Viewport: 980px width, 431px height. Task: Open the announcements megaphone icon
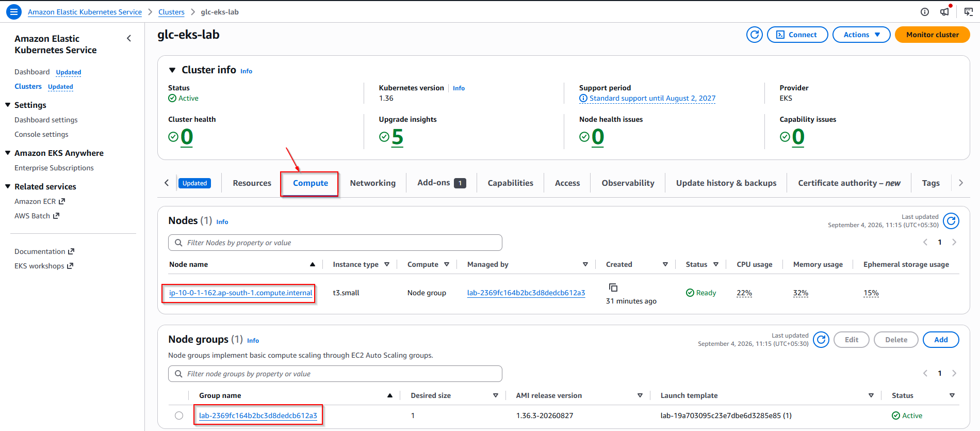(945, 11)
